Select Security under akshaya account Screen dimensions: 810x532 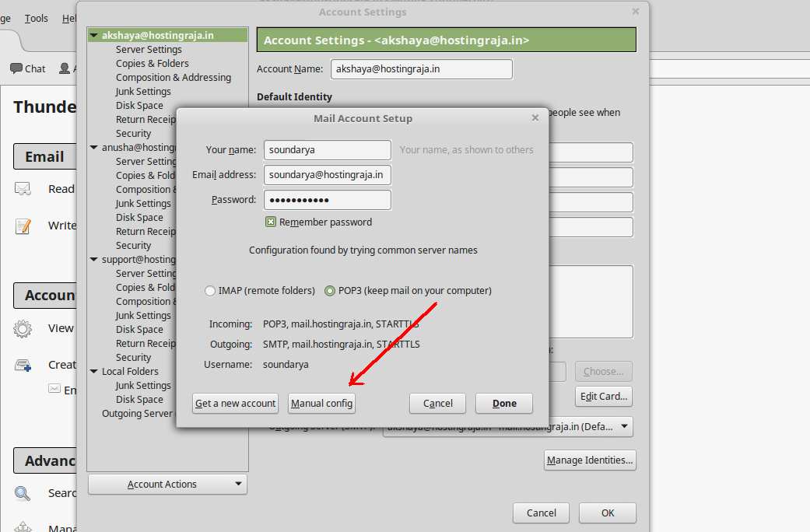point(133,133)
